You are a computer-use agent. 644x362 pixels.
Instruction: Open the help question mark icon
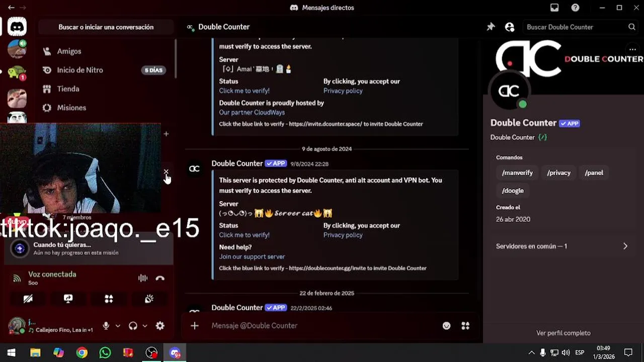pos(575,8)
